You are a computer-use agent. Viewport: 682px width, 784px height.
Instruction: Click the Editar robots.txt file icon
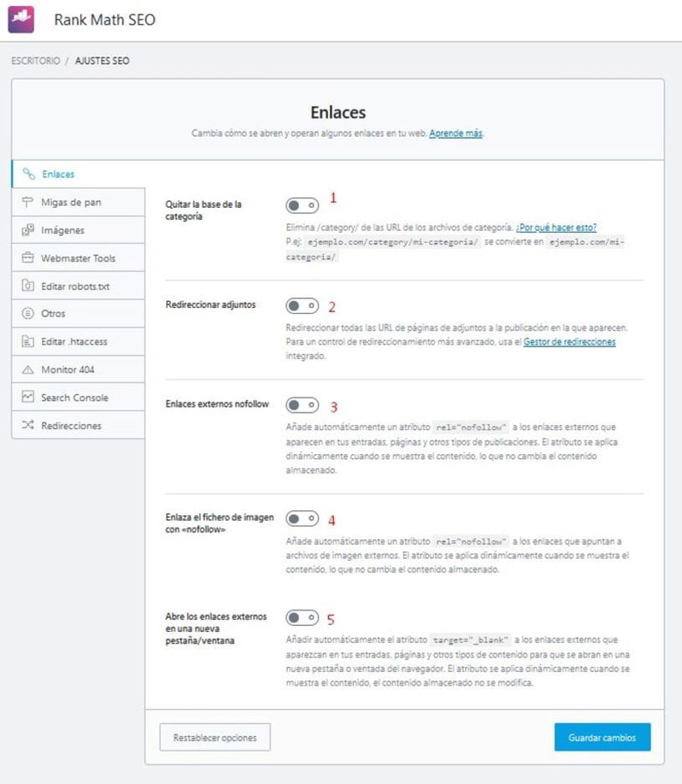pyautogui.click(x=27, y=286)
